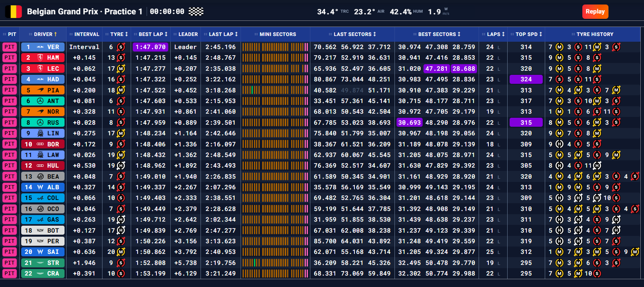This screenshot has height=287, width=644.
Task: Sort by the LAST SECTORS column header
Action: click(x=352, y=34)
